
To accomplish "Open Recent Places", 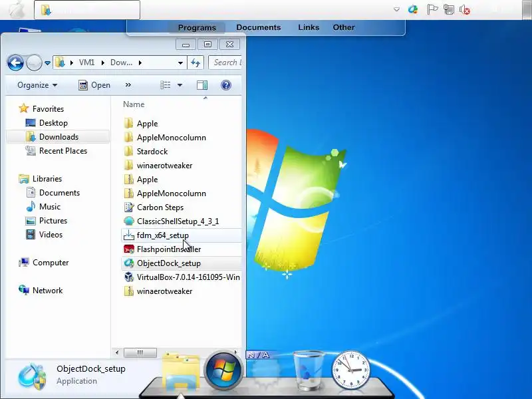I will pos(63,151).
